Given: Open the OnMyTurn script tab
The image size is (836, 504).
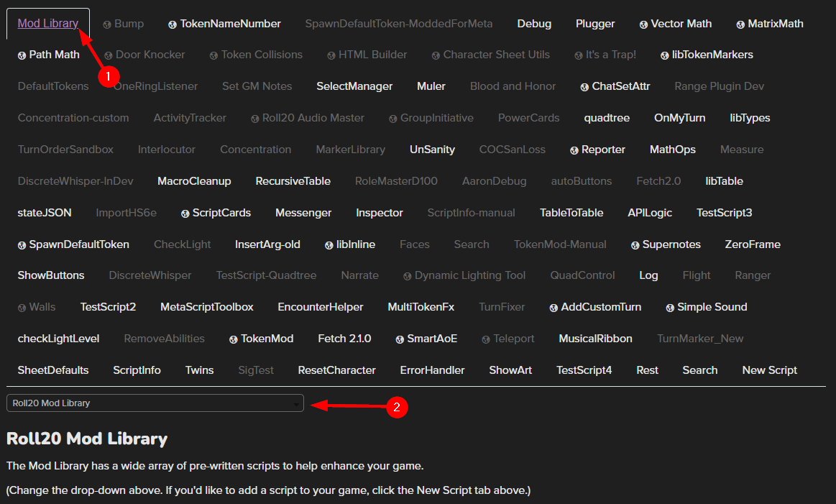Looking at the screenshot, I should click(x=680, y=118).
